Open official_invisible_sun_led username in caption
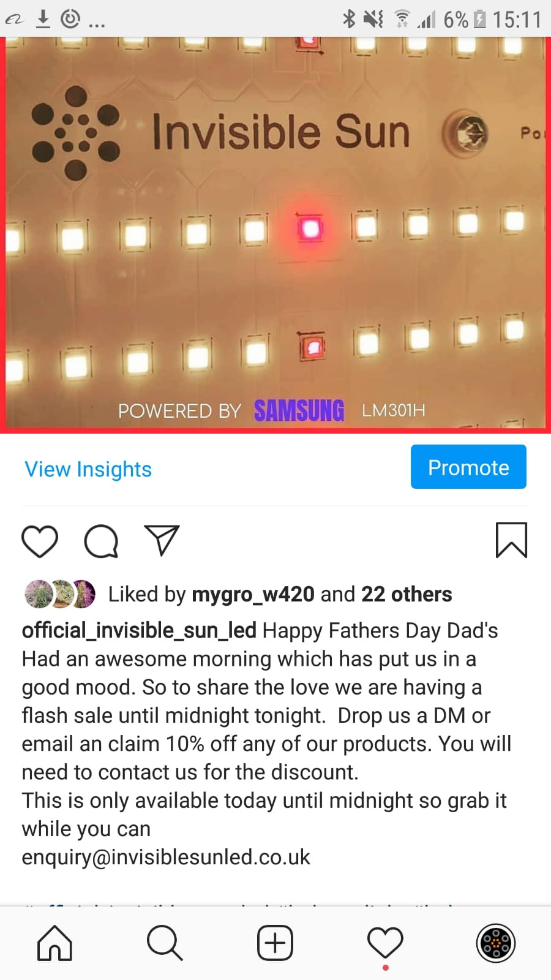 (139, 630)
